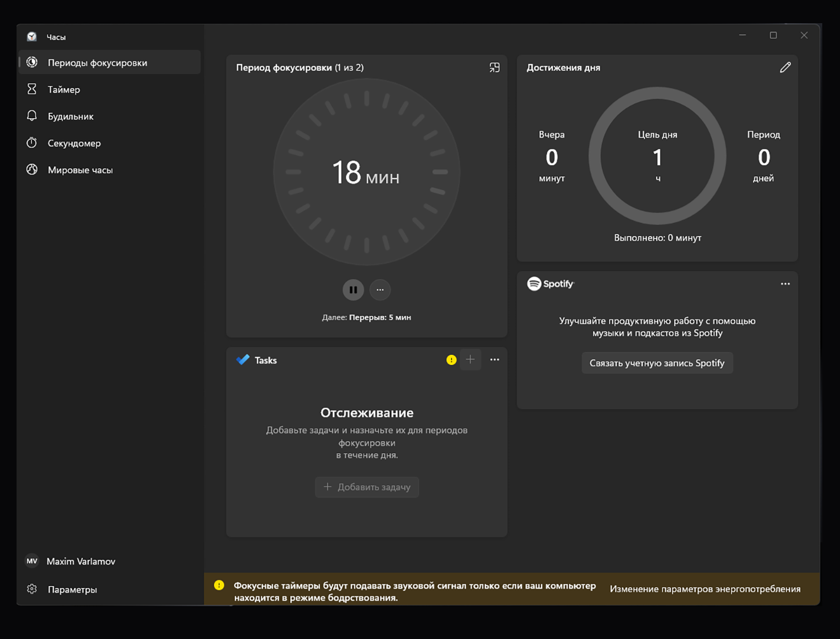Pause the running focus session
This screenshot has height=639, width=840.
click(x=353, y=290)
